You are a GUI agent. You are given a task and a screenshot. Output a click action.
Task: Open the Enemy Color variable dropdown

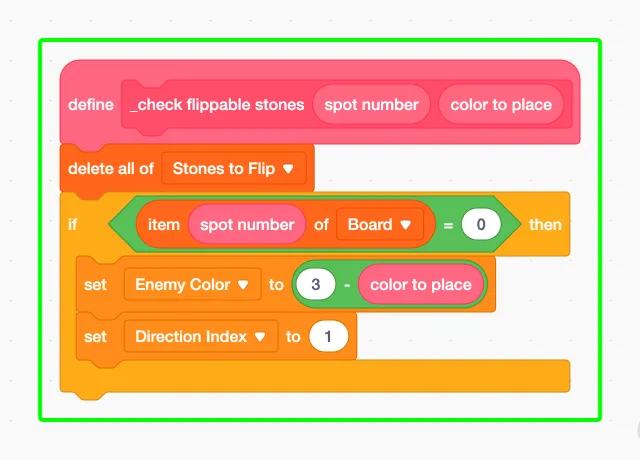[x=193, y=284]
